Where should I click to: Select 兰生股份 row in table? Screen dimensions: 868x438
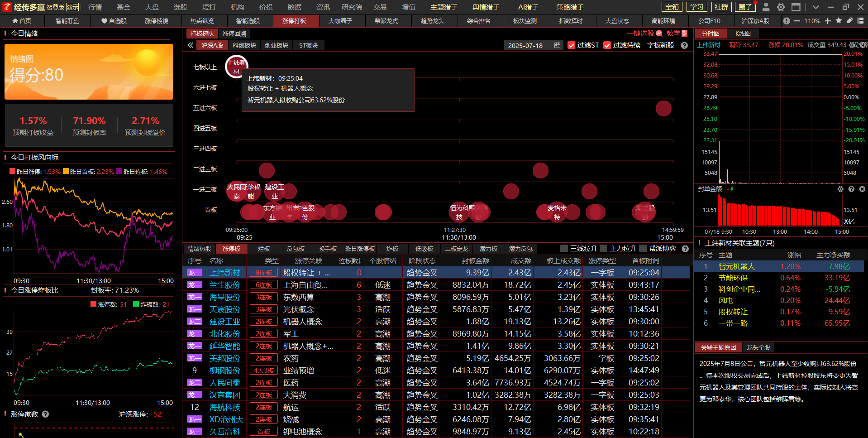pos(436,285)
